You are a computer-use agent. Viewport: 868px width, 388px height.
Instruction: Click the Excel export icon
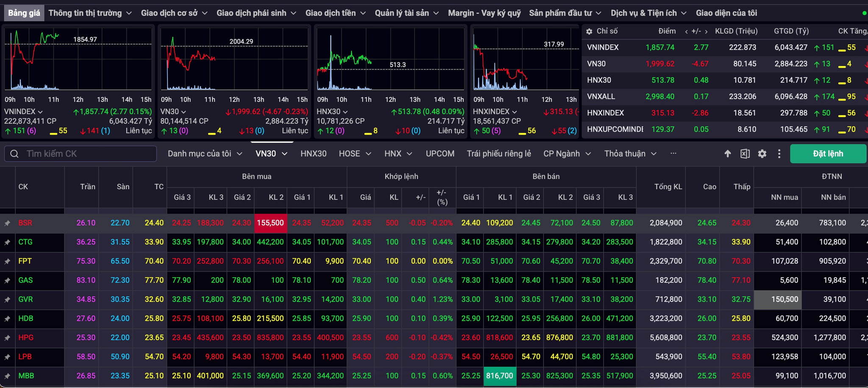[745, 154]
